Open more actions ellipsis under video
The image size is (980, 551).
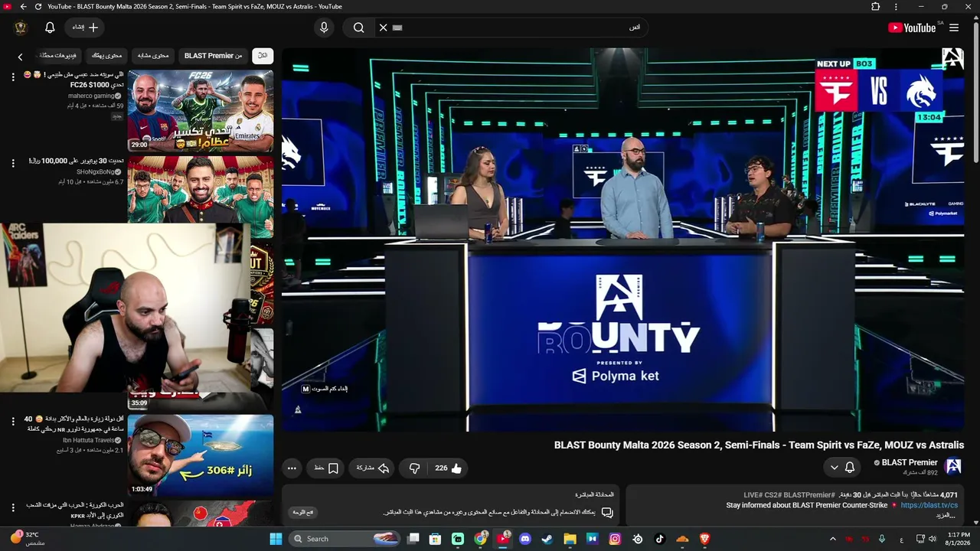[x=292, y=468]
